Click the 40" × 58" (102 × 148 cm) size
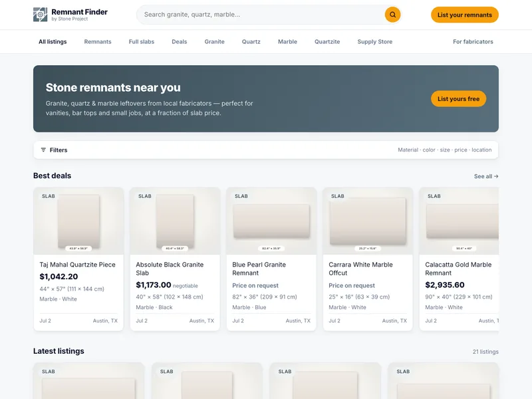Image resolution: width=532 pixels, height=399 pixels. click(x=170, y=297)
